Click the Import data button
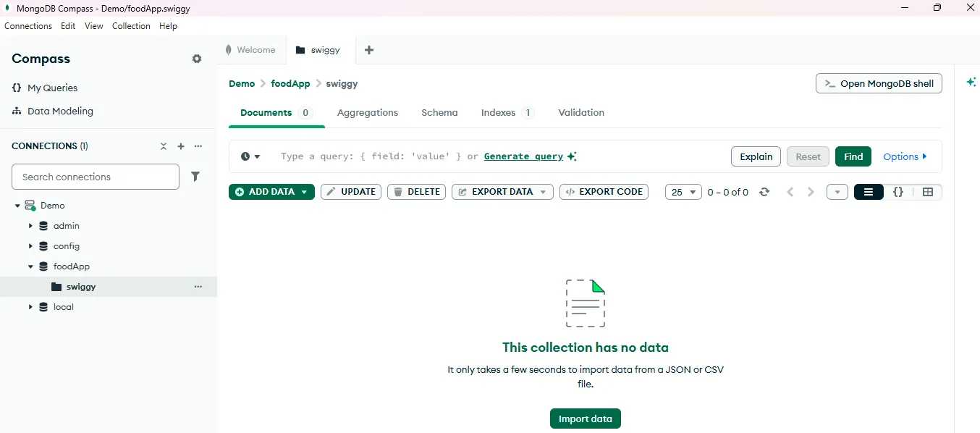Screen dimensions: 980x433 tap(585, 419)
